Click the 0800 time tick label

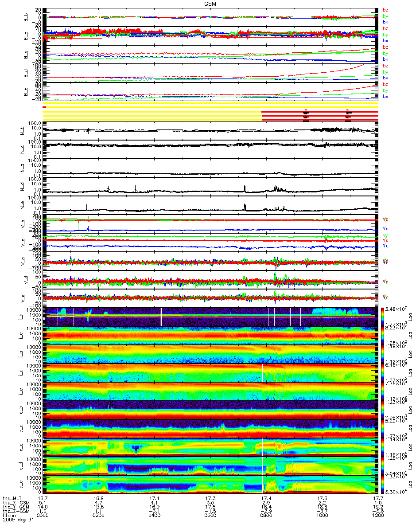pyautogui.click(x=266, y=516)
